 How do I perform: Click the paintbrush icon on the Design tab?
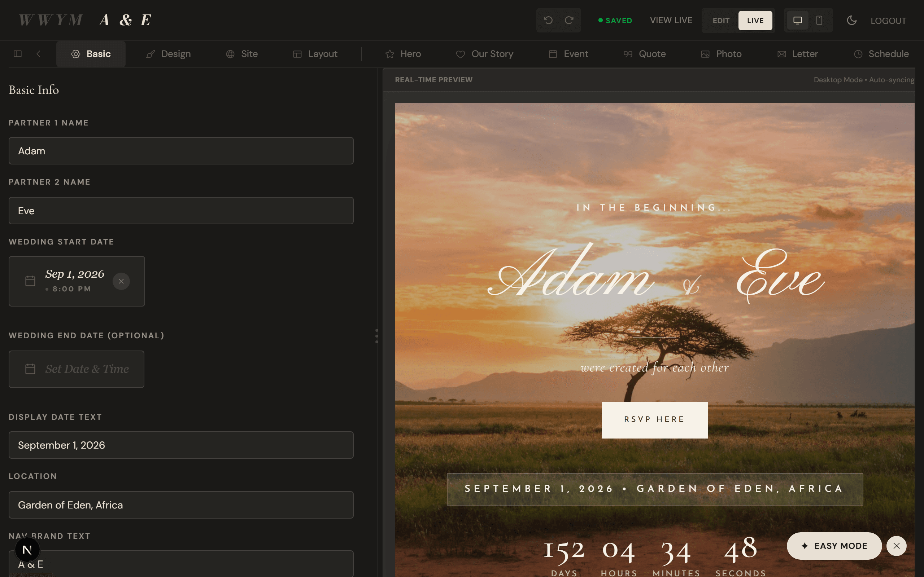coord(151,54)
